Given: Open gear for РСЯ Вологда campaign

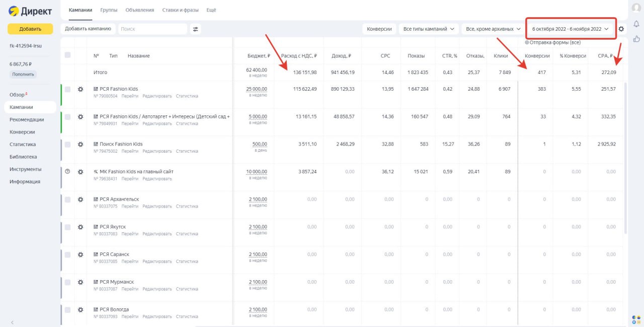Looking at the screenshot, I should coord(80,309).
